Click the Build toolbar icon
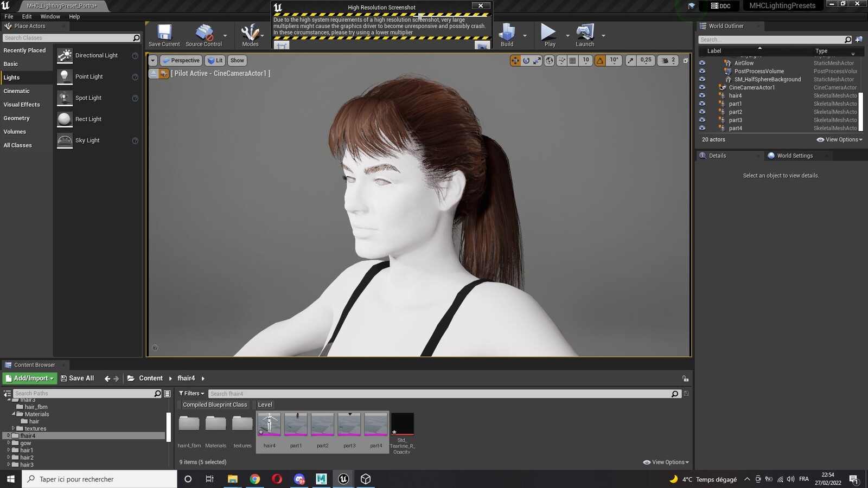The height and width of the screenshot is (488, 868). (507, 33)
